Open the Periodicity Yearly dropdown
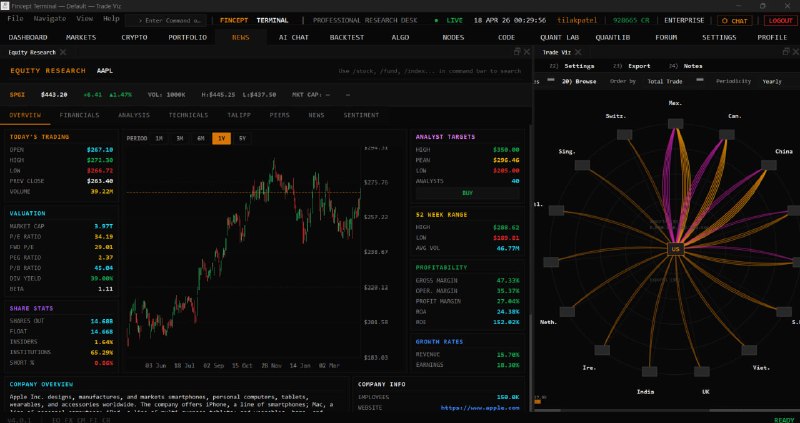This screenshot has height=423, width=800. [x=771, y=81]
